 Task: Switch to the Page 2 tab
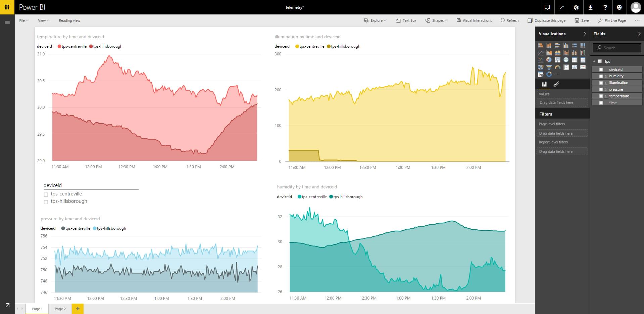(60, 309)
